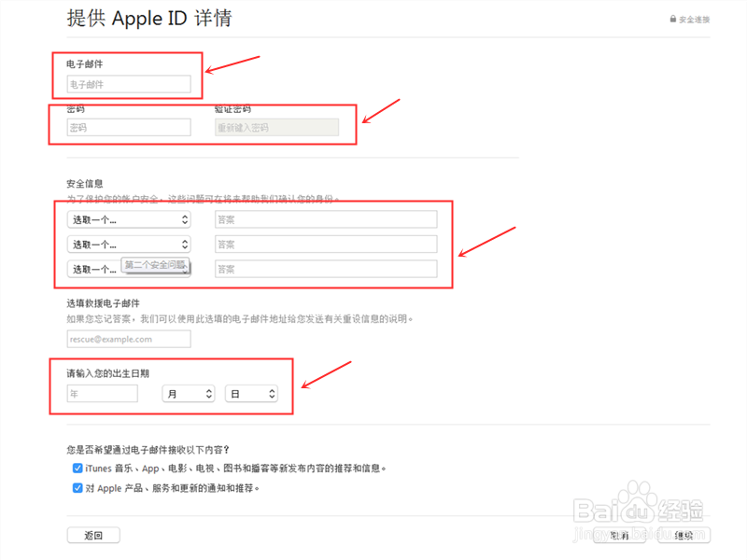Image resolution: width=747 pixels, height=560 pixels.
Task: Click the third 答案 answer field
Action: 326,269
